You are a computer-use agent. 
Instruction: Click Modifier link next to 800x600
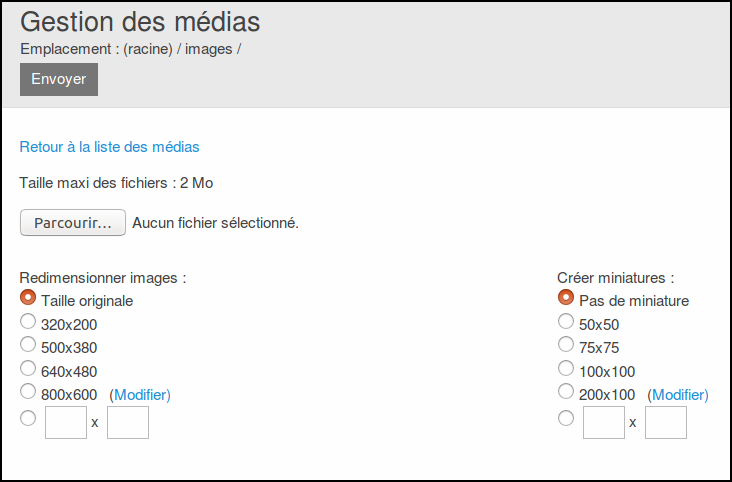(x=140, y=395)
